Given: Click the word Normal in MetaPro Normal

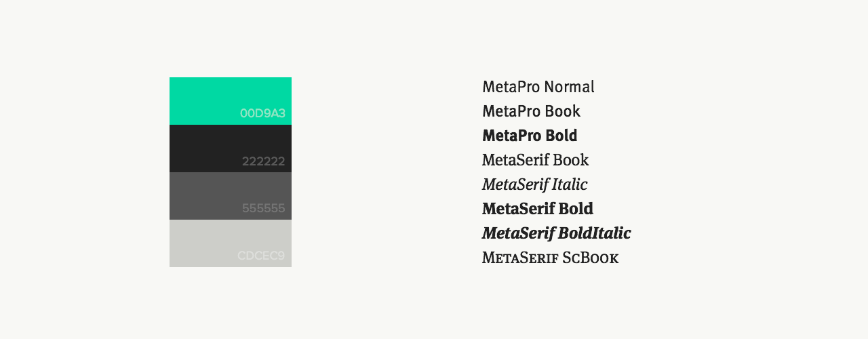Looking at the screenshot, I should pos(569,87).
